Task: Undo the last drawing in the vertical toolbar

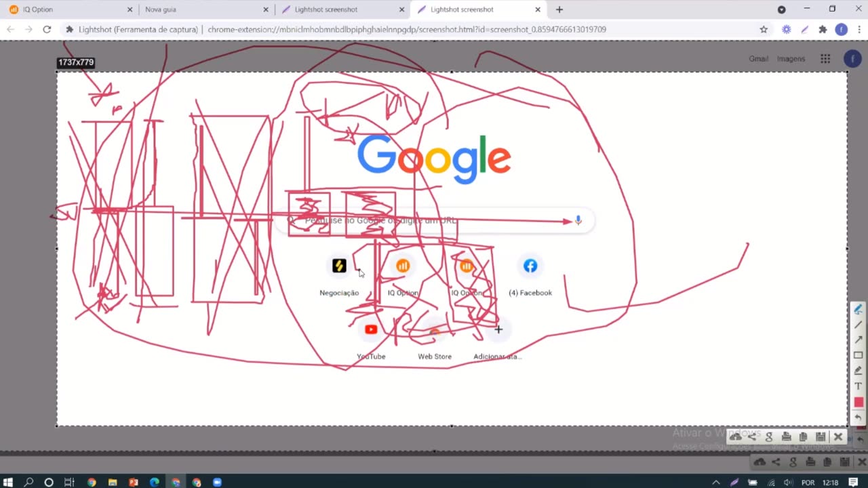Action: coord(858,418)
